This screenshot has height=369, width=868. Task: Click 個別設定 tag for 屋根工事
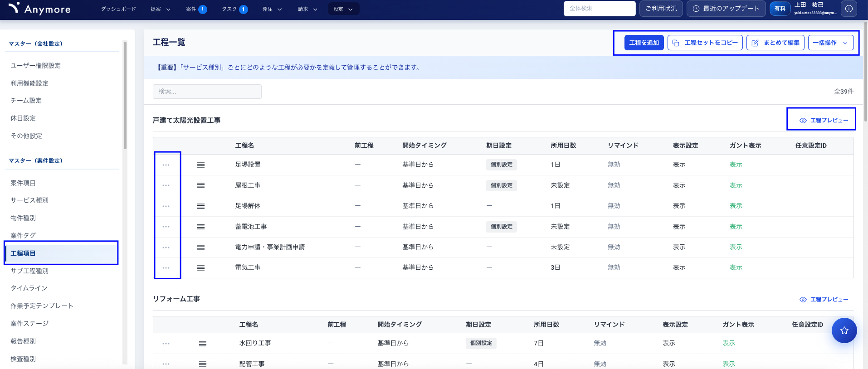click(502, 185)
